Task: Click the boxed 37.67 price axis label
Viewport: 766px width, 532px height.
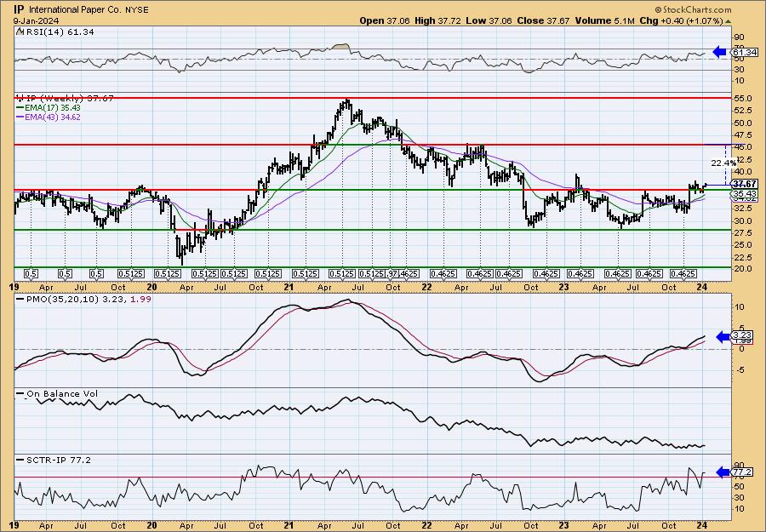Action: tap(745, 184)
